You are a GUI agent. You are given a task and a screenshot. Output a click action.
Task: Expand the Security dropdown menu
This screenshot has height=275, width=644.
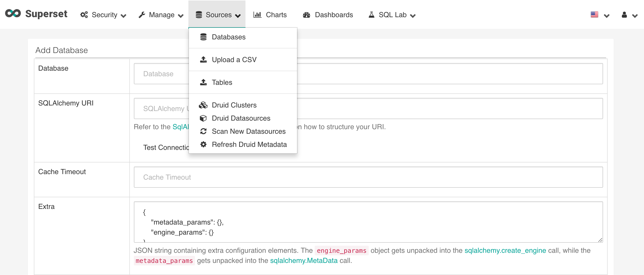click(123, 16)
